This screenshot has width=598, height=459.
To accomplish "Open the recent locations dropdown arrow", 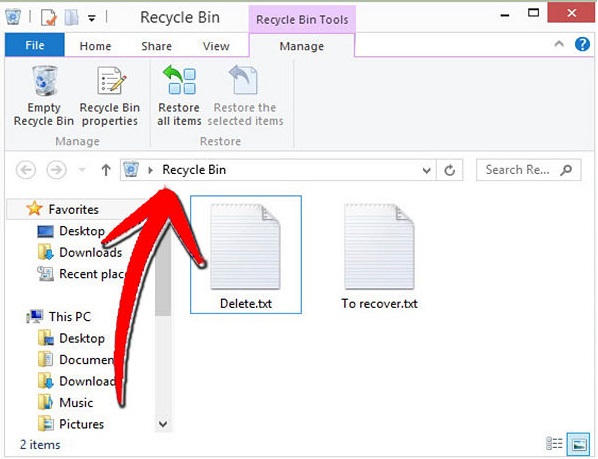I will pyautogui.click(x=82, y=170).
